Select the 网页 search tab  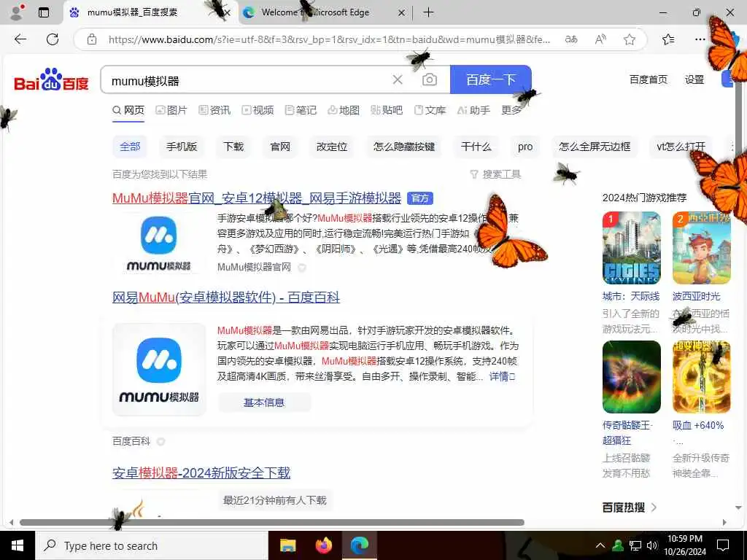[x=128, y=111]
